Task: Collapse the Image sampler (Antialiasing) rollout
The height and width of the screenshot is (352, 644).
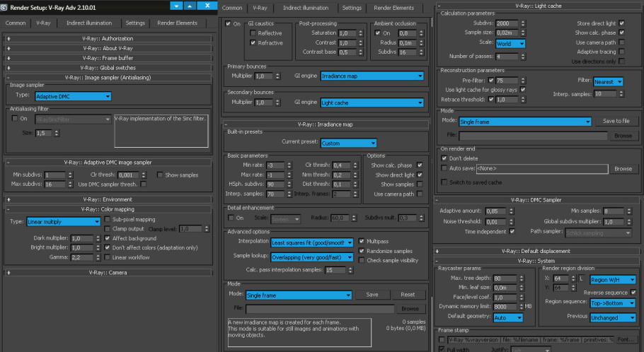Action: tap(108, 78)
